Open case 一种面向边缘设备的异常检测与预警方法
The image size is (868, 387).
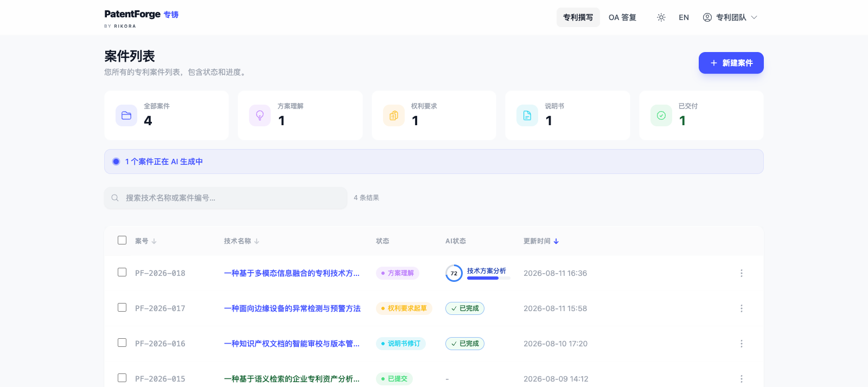coord(292,308)
